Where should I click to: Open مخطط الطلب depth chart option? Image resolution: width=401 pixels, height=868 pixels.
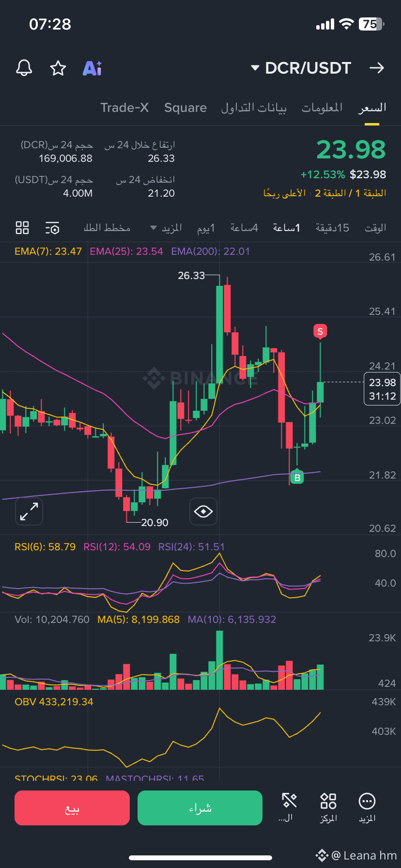click(x=107, y=228)
